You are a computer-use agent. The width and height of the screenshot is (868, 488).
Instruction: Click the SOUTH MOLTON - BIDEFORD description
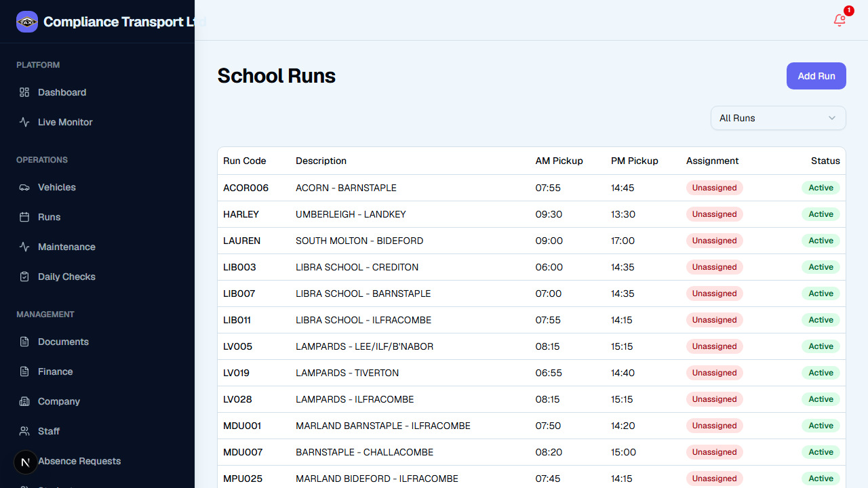(x=359, y=241)
